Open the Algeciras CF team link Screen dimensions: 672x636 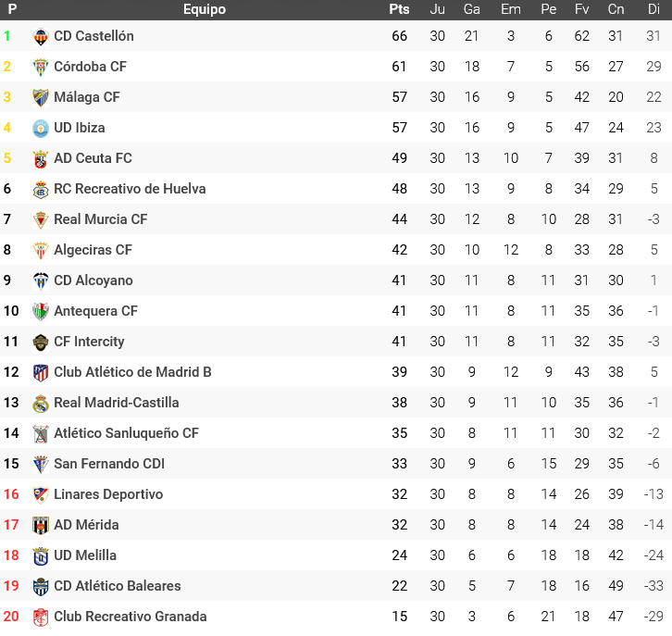[x=93, y=250]
